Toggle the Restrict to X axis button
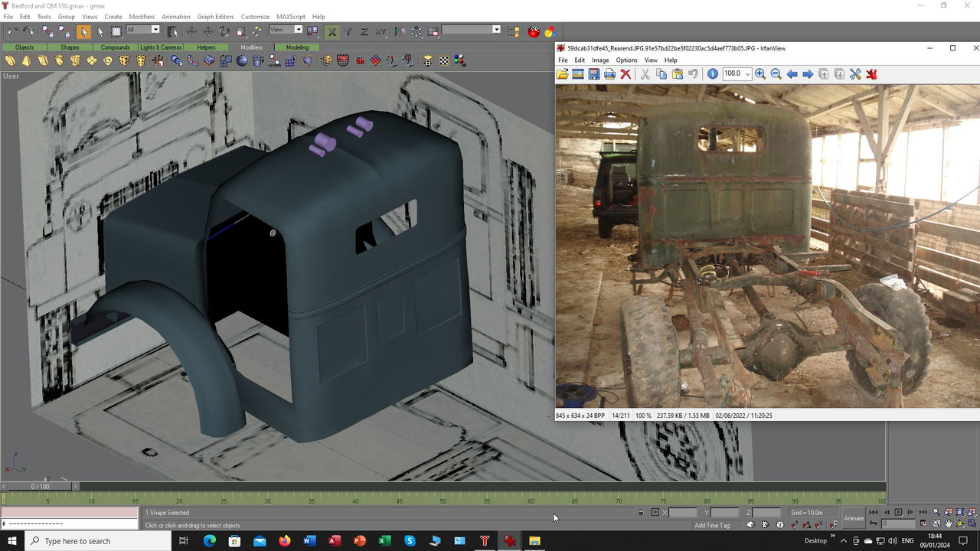The width and height of the screenshot is (980, 551). (332, 31)
